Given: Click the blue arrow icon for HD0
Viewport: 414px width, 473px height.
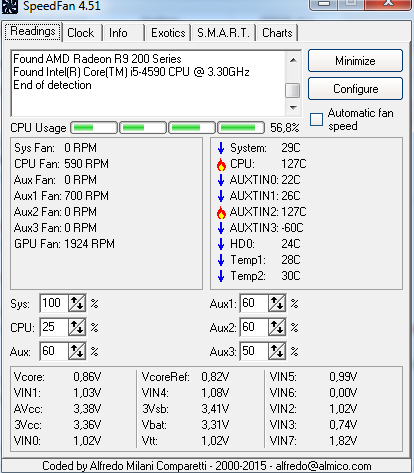Looking at the screenshot, I should point(221,244).
